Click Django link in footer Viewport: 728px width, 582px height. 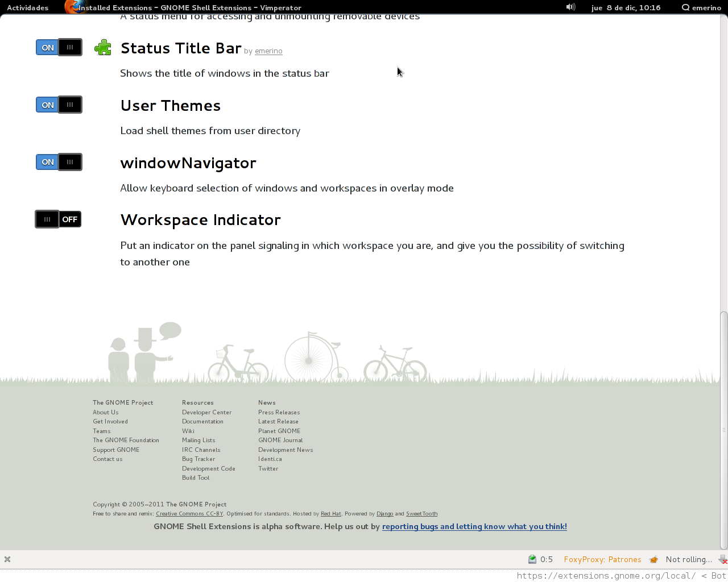click(x=385, y=514)
